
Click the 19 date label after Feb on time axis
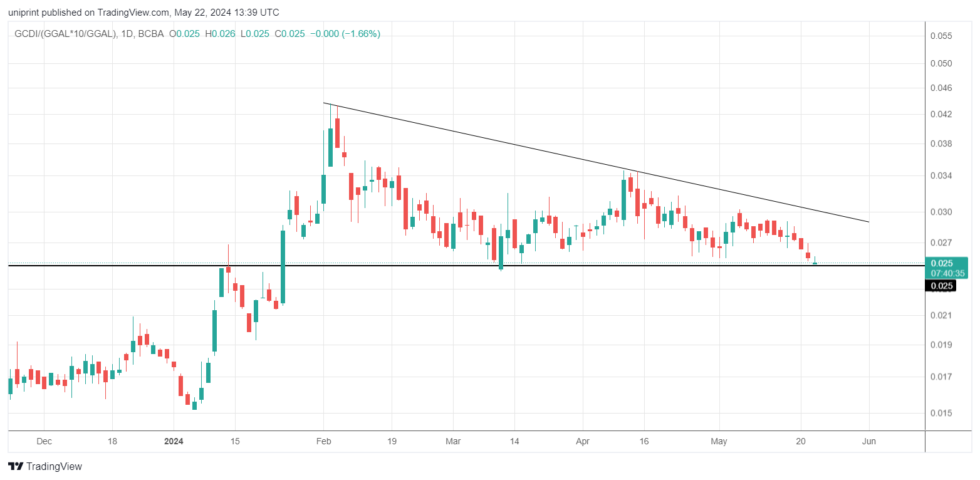[391, 442]
